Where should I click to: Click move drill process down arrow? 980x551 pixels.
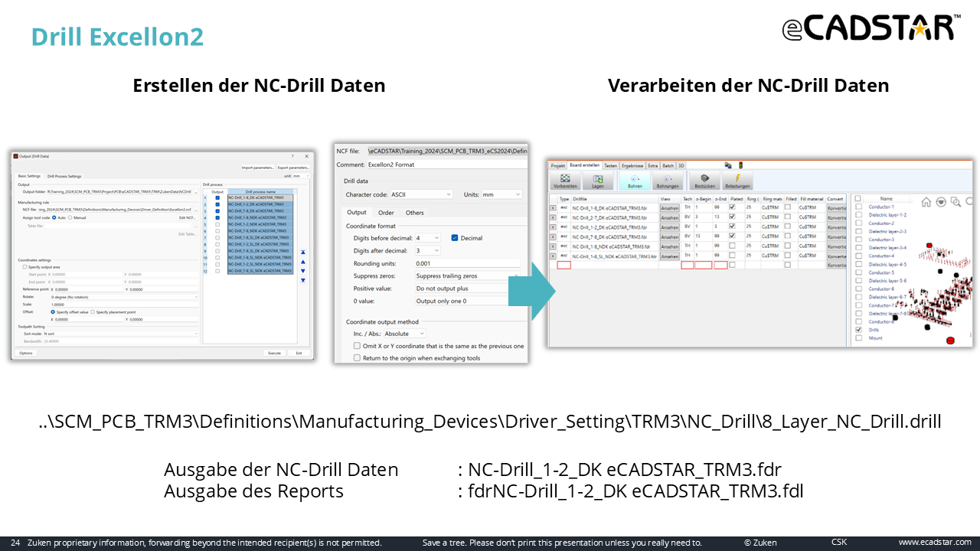click(x=303, y=271)
